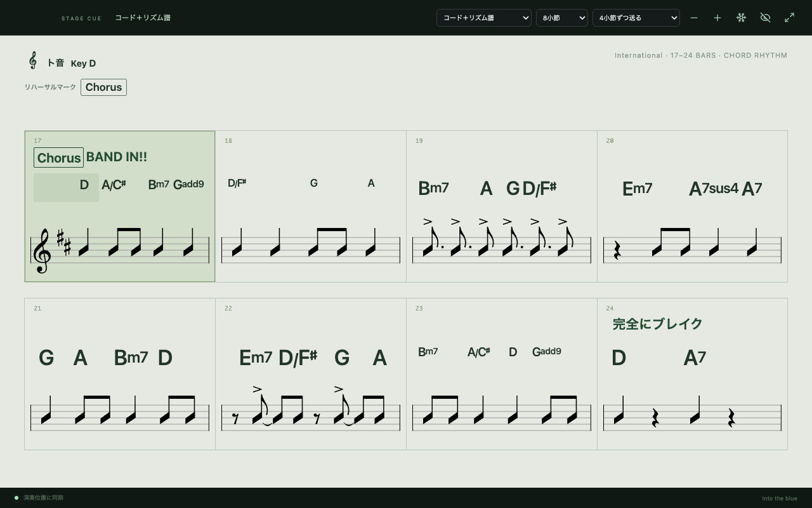Click the Gadd9 chord in bar 17
Screen dimensions: 812x508
[188, 185]
